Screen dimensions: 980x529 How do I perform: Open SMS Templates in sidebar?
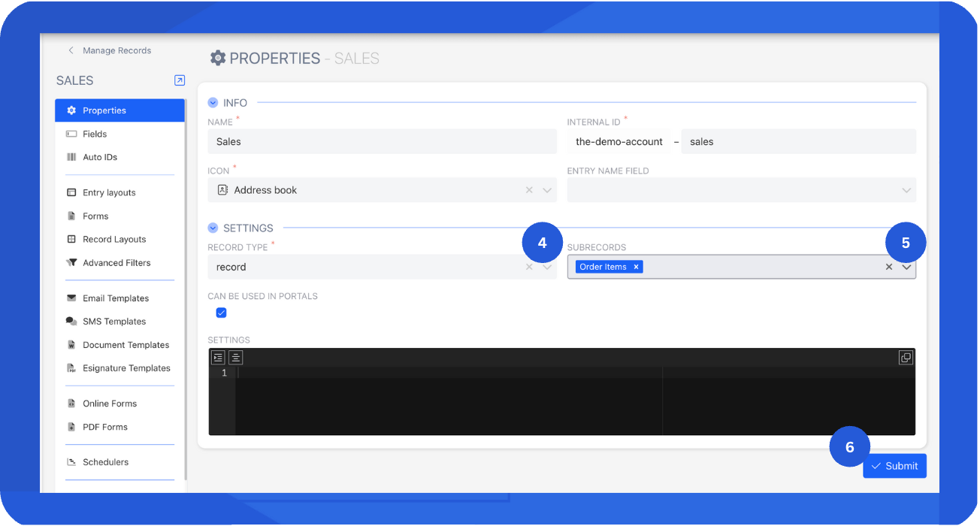(x=119, y=322)
